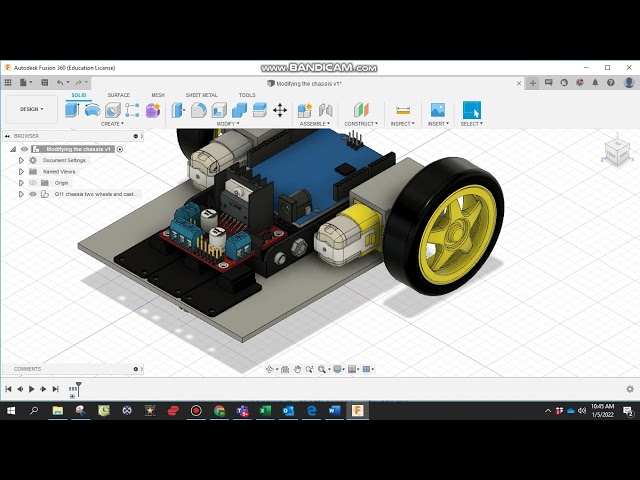This screenshot has width=640, height=480.
Task: Open the INSPECT dropdown menu
Action: 402,124
